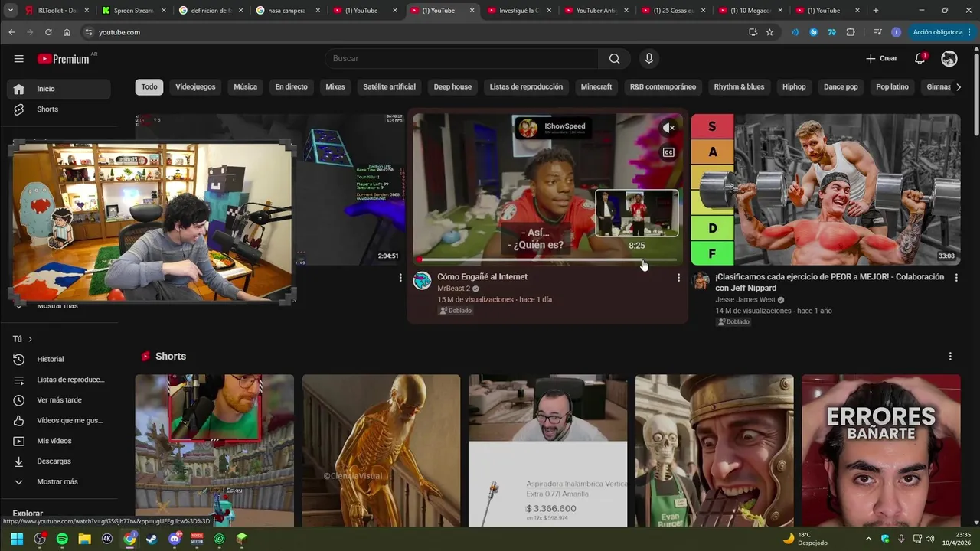Open Descargas in the sidebar
This screenshot has width=980, height=551.
point(58,461)
